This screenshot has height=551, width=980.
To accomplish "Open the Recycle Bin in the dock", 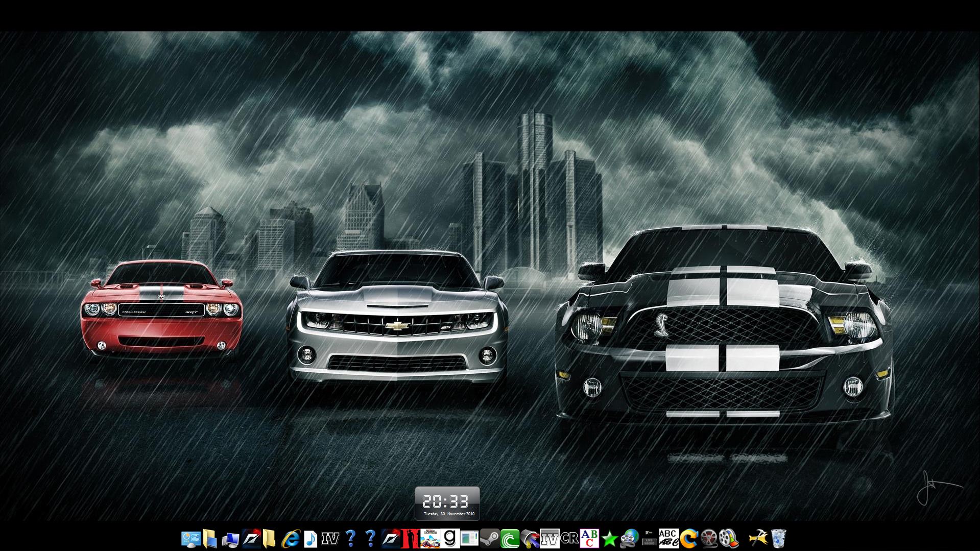I will pyautogui.click(x=778, y=539).
